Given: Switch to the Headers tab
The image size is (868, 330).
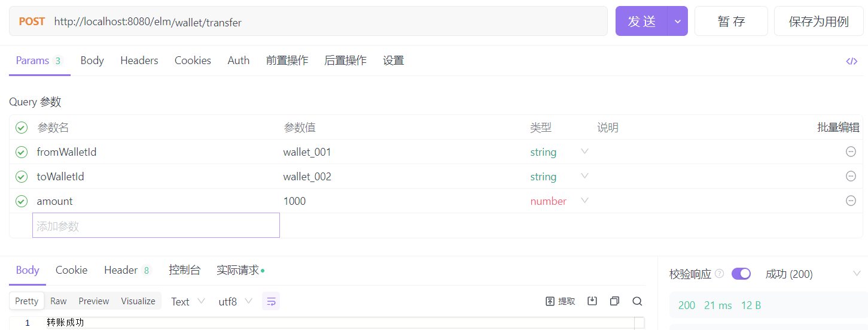Looking at the screenshot, I should click(x=139, y=60).
